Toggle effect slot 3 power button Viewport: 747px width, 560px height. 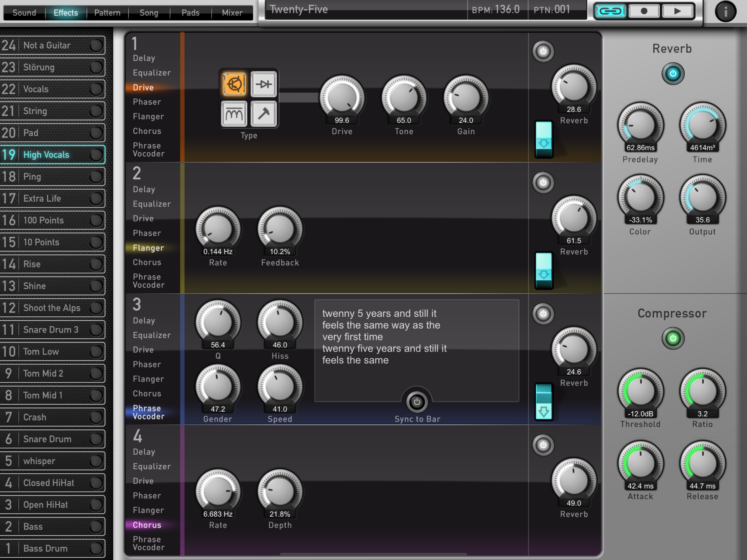pos(543,314)
